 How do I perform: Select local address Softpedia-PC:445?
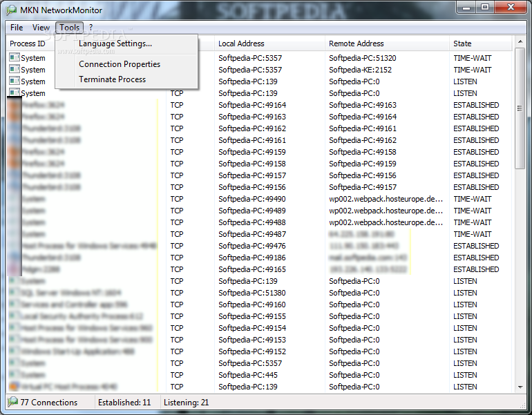(248, 375)
